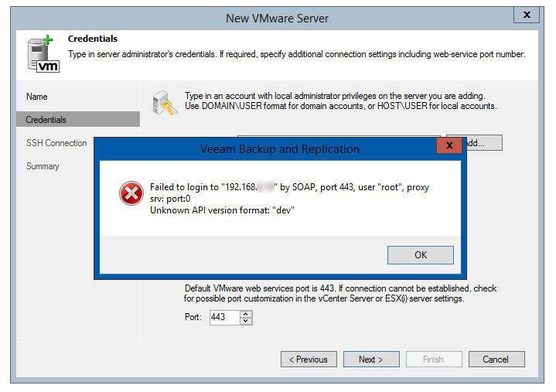This screenshot has height=392, width=556.
Task: Go back with the Previous button
Action: click(x=309, y=360)
